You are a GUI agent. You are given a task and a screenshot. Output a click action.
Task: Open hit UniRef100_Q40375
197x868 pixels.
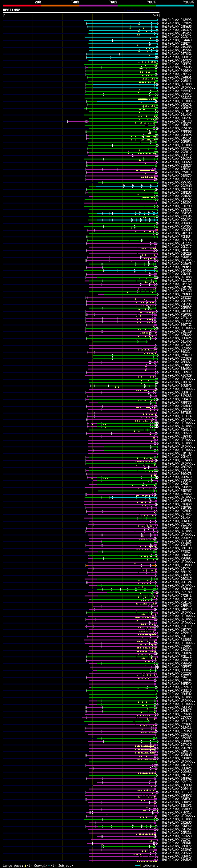click(x=177, y=30)
